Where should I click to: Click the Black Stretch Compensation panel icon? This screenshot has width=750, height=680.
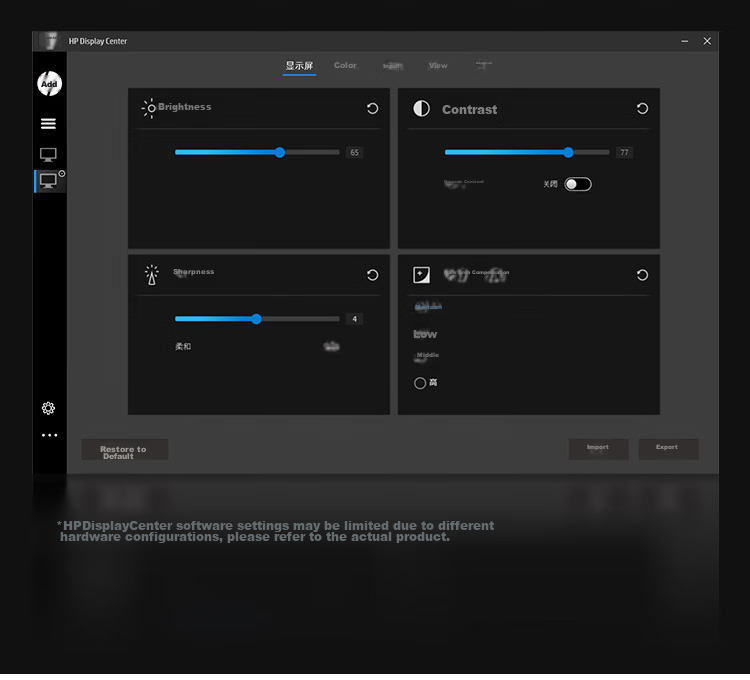(x=421, y=277)
